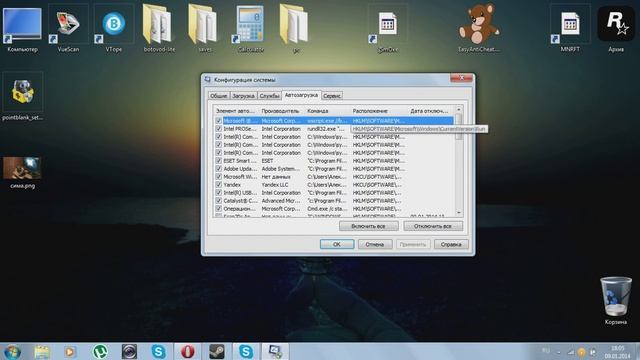640x360 pixels.
Task: Select the Нет данных manufacturer cell
Action: [x=276, y=176]
